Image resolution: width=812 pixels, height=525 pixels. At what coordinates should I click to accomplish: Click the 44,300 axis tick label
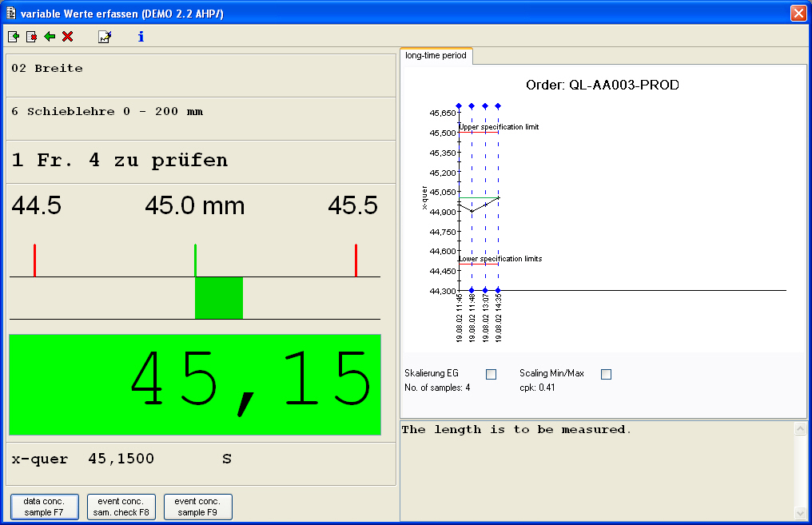pyautogui.click(x=443, y=291)
